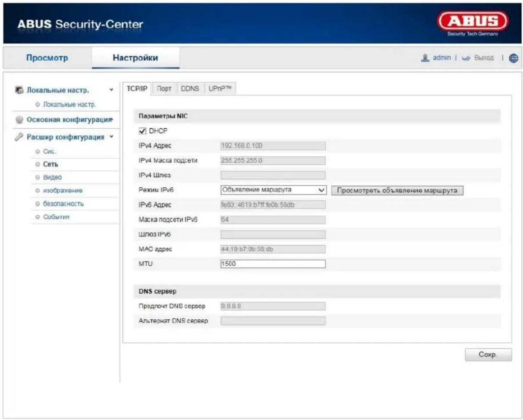Click the Параметры NIC section header
This screenshot has height=420, width=523.
(316, 116)
